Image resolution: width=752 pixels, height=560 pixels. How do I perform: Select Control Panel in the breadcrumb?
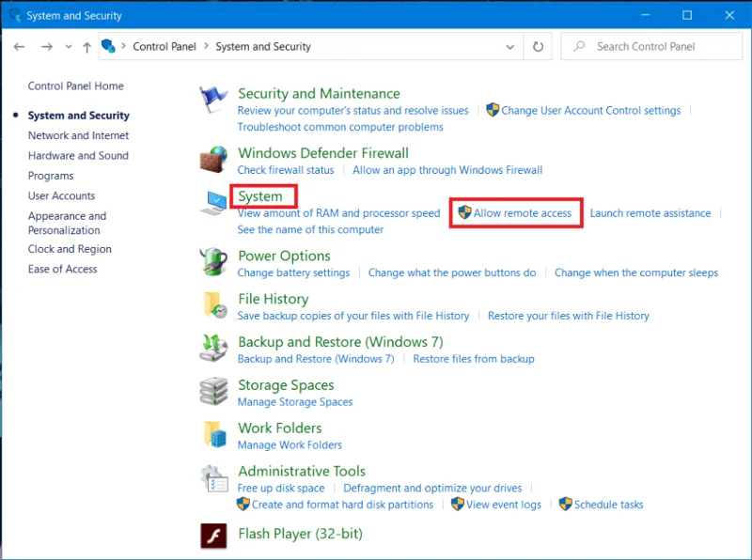pos(164,46)
